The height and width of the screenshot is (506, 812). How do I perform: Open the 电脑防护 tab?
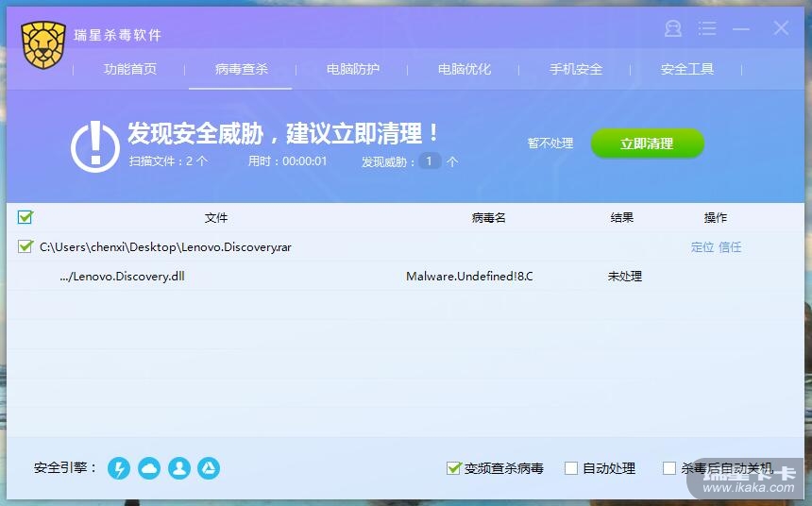(x=353, y=69)
